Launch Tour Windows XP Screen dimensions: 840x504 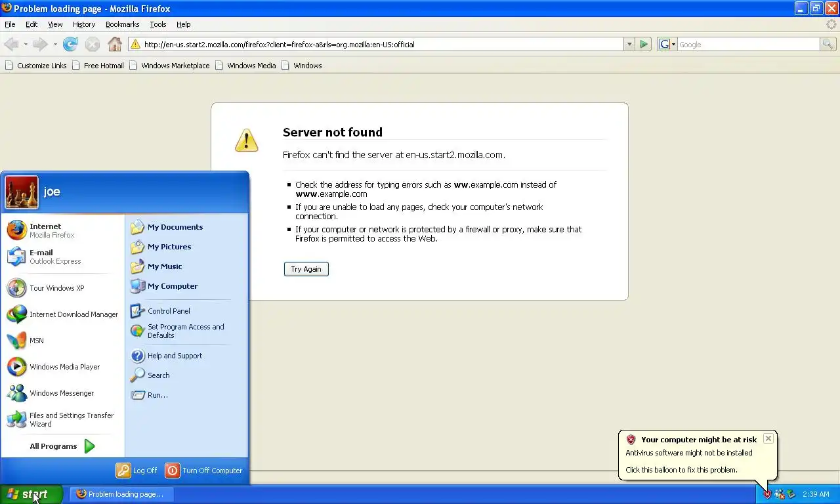(62, 288)
